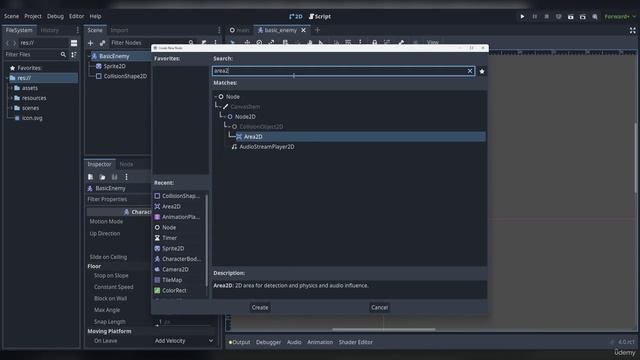
Task: Open the Project menu
Action: tap(33, 16)
